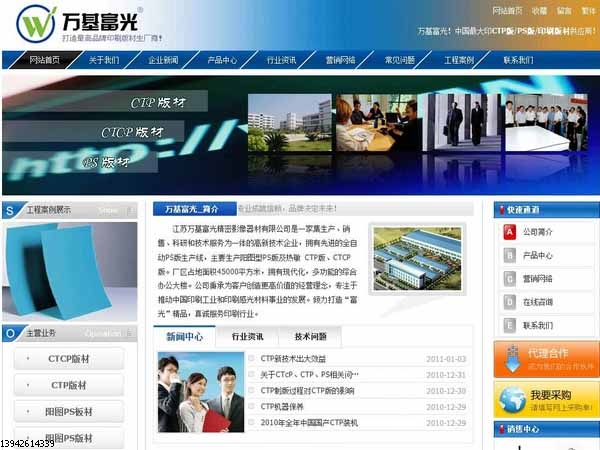Screen dimensions: 600x450
Task: Open the meeting table banner photo
Action: click(377, 122)
